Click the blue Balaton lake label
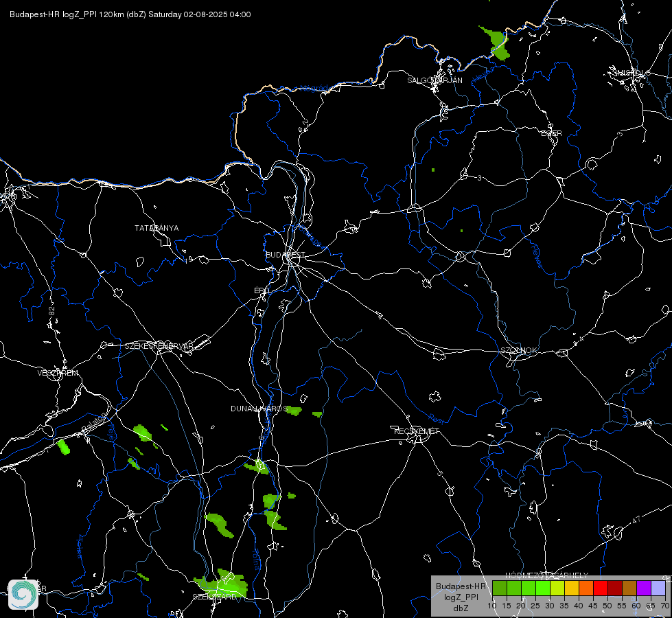The height and width of the screenshot is (618, 672). click(94, 423)
